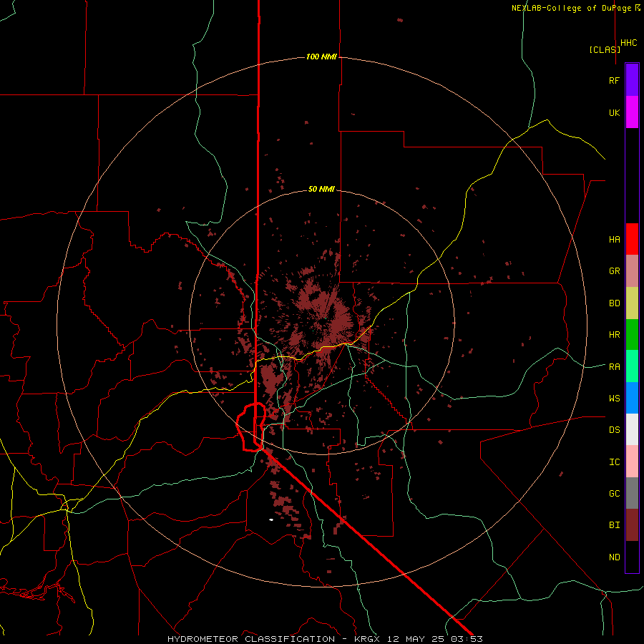This screenshot has width=644, height=644.
Task: Click the '[CLAS]' units label
Action: click(605, 49)
